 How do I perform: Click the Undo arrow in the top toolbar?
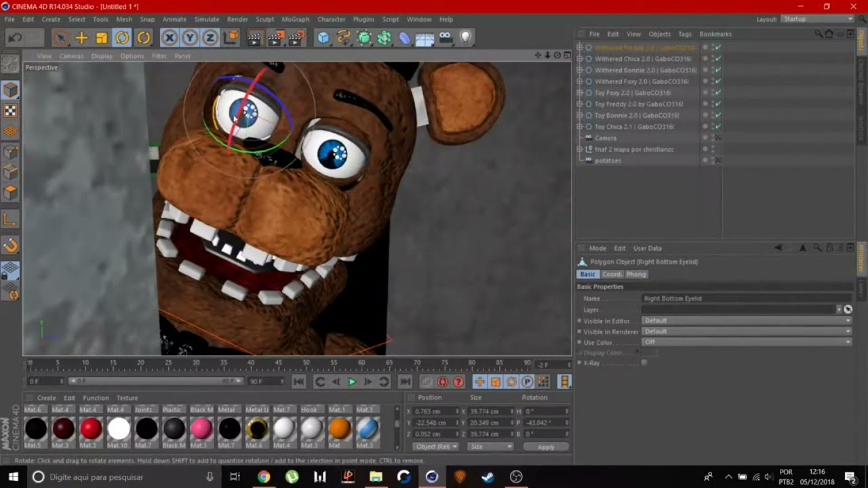coord(15,38)
